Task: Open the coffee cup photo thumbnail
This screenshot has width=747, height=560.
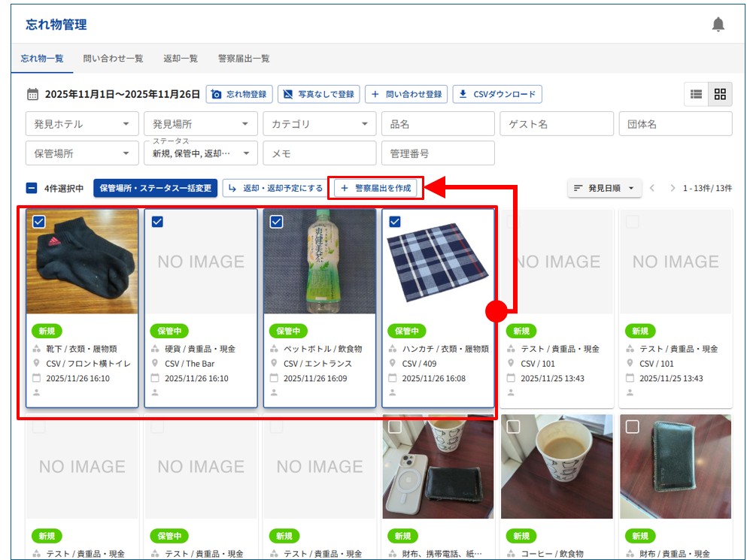Action: pyautogui.click(x=557, y=466)
